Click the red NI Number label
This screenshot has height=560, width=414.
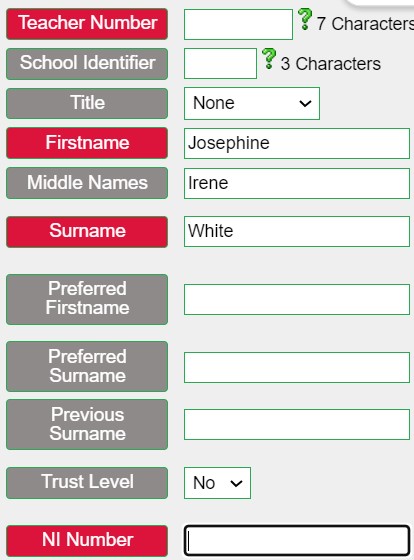tap(87, 540)
